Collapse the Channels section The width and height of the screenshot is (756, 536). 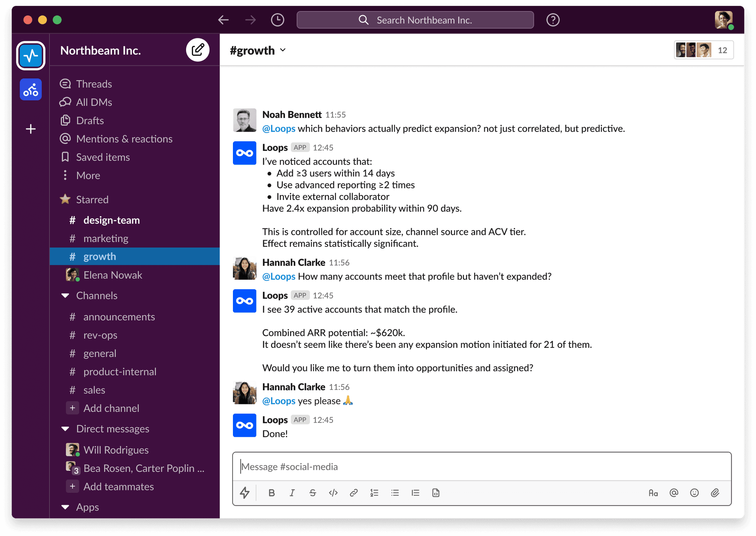65,295
